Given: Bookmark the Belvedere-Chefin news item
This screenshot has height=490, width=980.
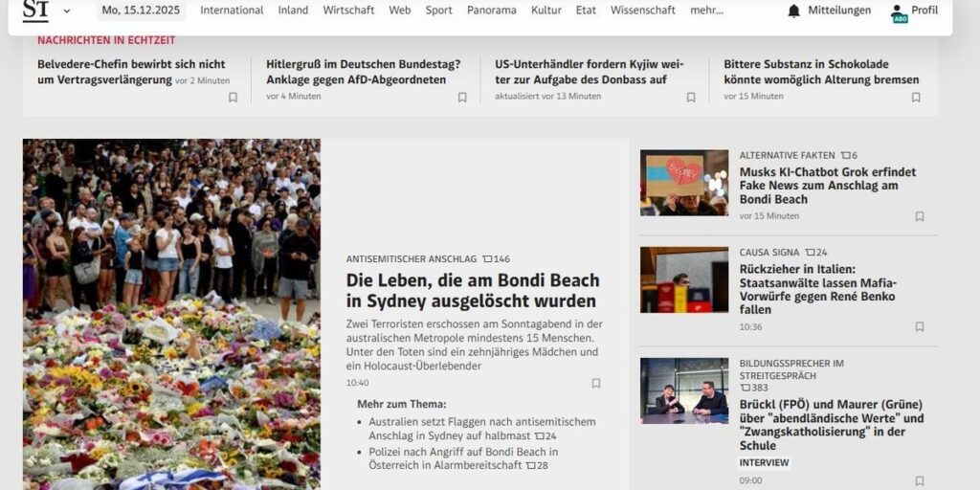Looking at the screenshot, I should click(x=233, y=97).
